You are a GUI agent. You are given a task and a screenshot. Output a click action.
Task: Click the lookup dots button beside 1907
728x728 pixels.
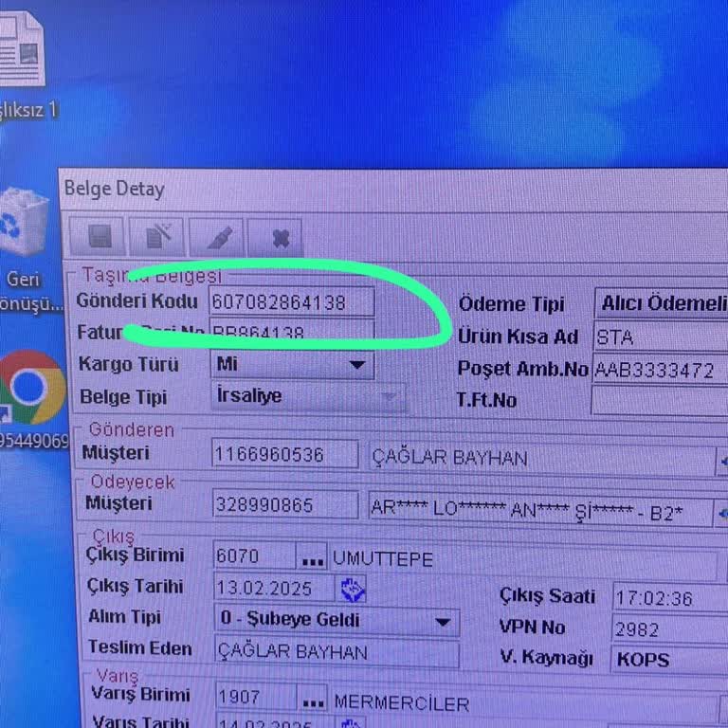[x=313, y=699]
